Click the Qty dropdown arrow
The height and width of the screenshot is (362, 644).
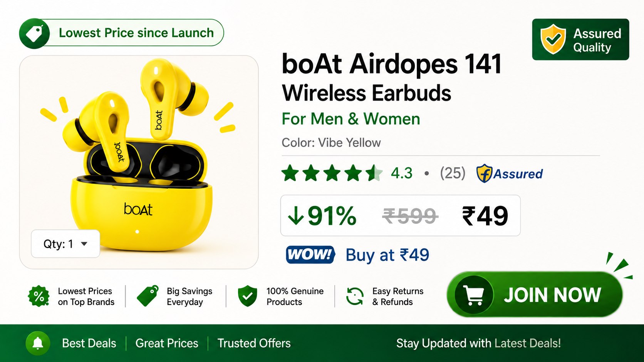84,244
